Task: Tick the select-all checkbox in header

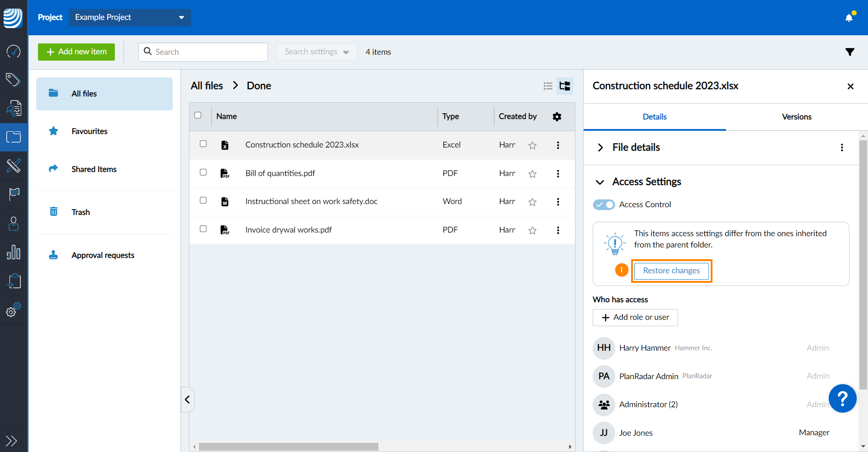Action: pos(198,115)
